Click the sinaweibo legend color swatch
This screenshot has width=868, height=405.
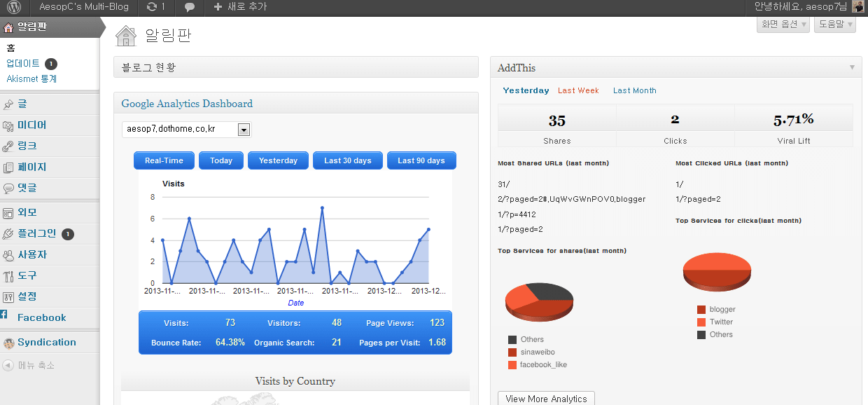pyautogui.click(x=512, y=352)
